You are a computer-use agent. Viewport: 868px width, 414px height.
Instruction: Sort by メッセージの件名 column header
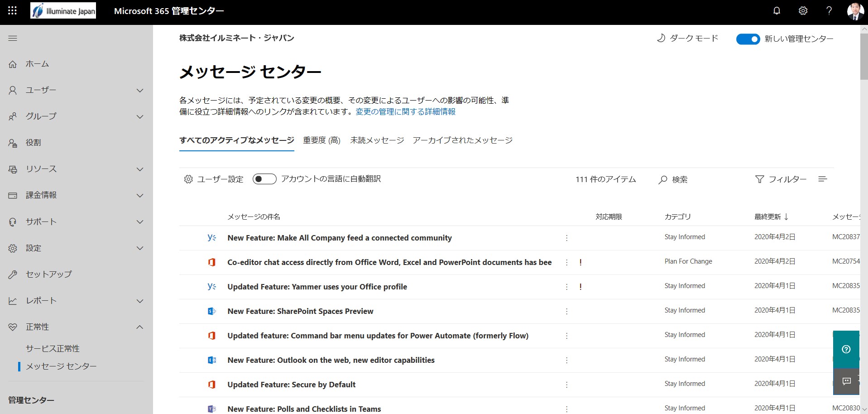pos(254,217)
